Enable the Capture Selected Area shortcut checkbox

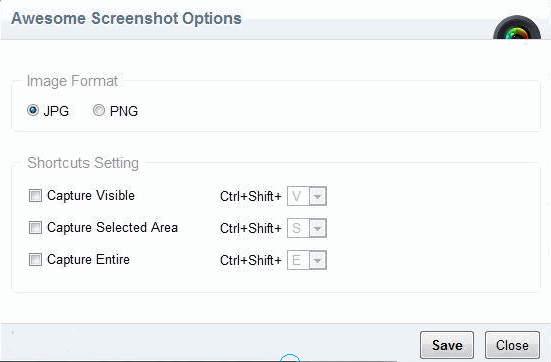pos(35,227)
